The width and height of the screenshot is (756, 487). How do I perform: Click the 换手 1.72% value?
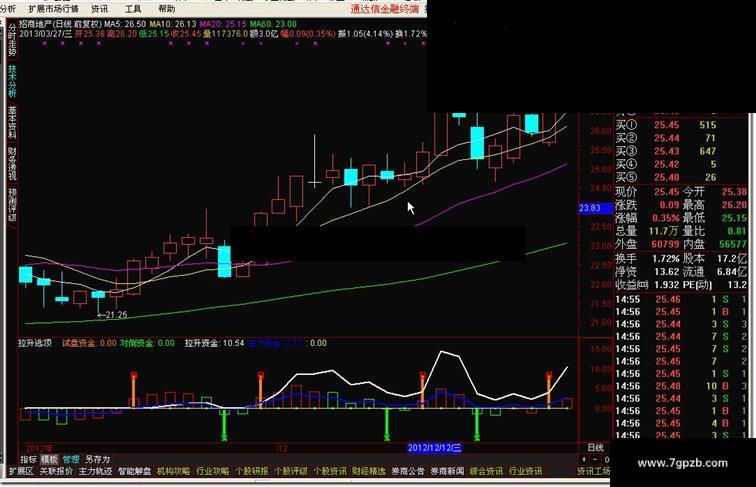(x=666, y=258)
